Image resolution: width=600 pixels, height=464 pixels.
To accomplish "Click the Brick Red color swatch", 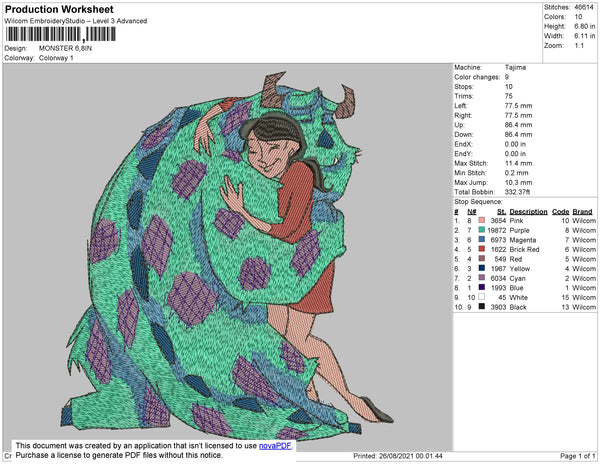I will pyautogui.click(x=481, y=249).
